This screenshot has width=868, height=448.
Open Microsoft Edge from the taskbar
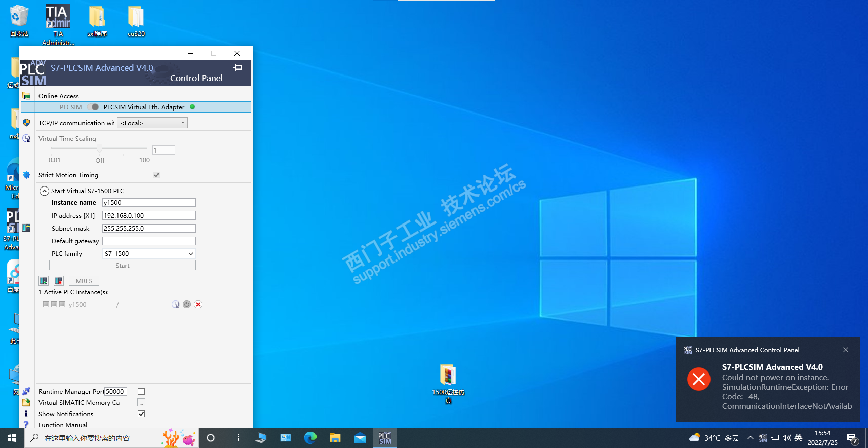coord(310,438)
